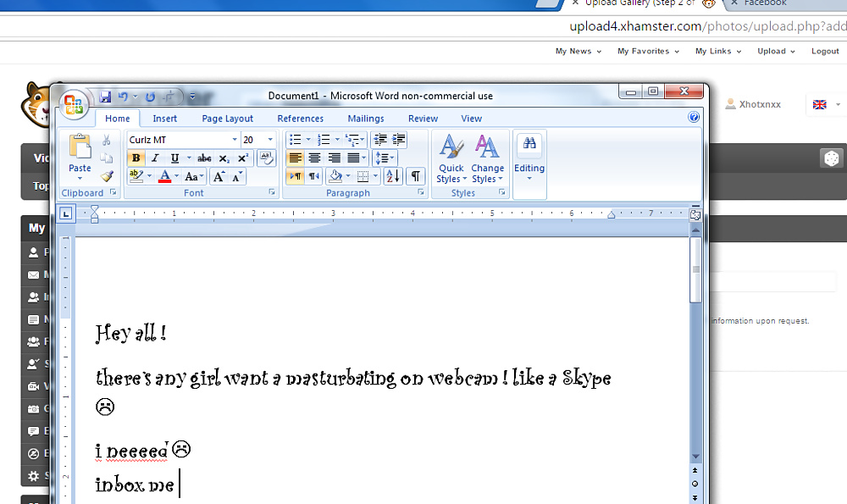
Task: Click the Format Painter brush icon
Action: pyautogui.click(x=107, y=176)
